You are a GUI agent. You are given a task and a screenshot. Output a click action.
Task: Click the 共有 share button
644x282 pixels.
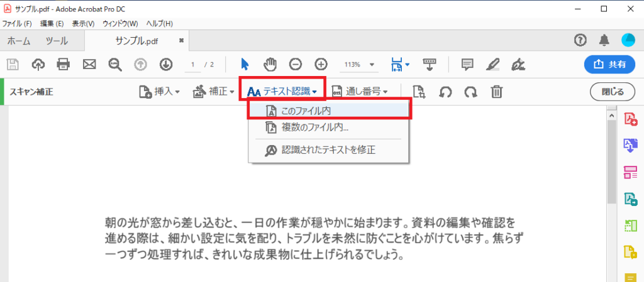point(609,64)
